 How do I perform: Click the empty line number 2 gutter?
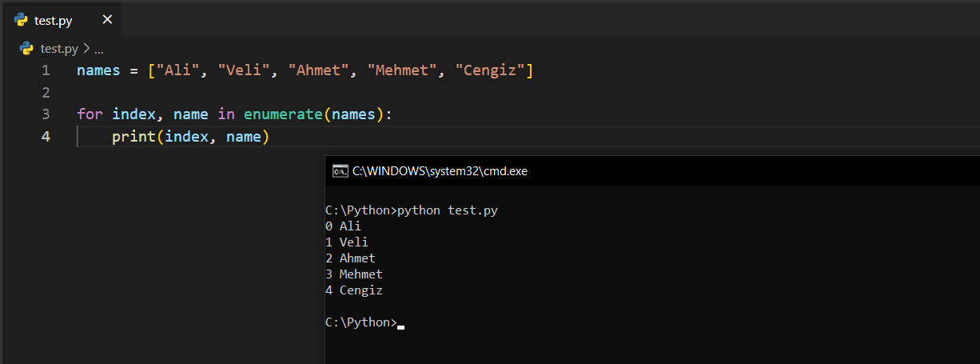46,92
